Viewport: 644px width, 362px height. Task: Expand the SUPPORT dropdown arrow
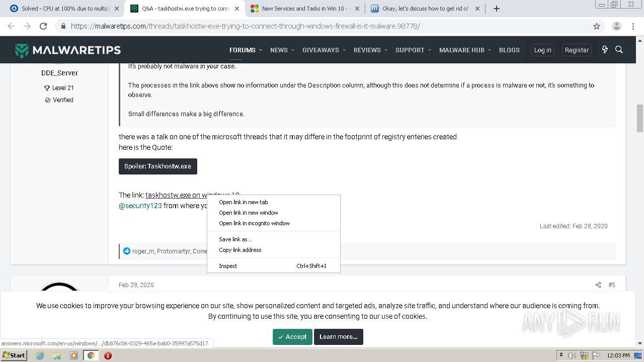[x=430, y=50]
